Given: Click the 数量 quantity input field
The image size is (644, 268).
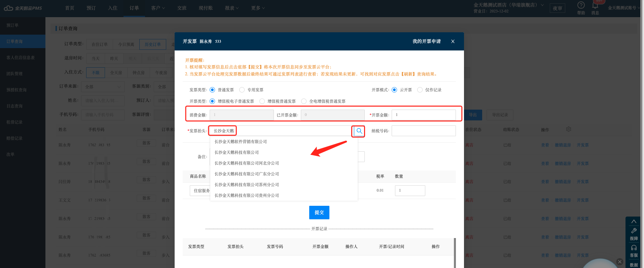Looking at the screenshot, I should (x=410, y=190).
